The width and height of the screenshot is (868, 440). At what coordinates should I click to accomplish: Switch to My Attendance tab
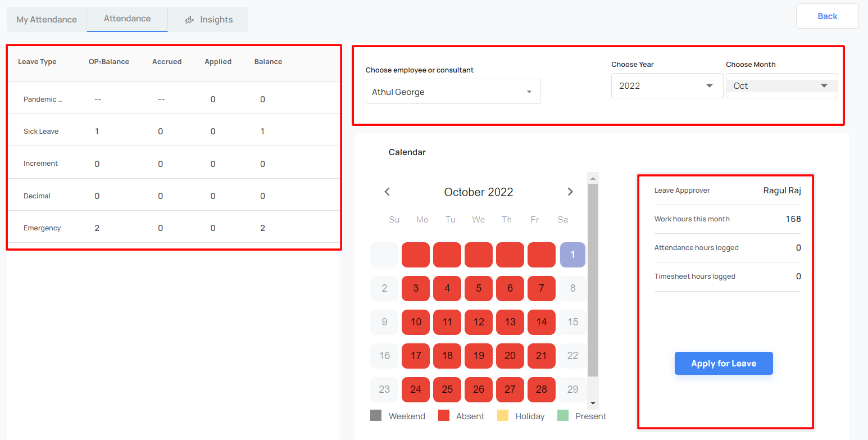[x=47, y=19]
